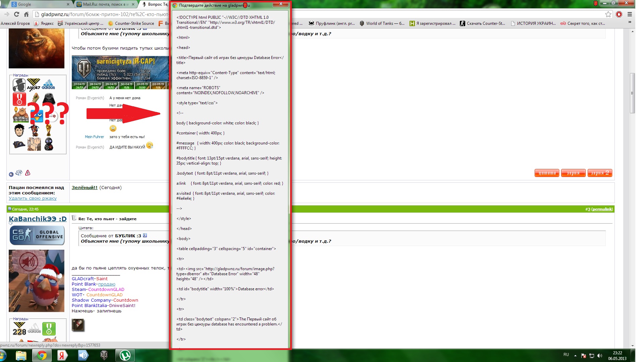Open the #3 permalink link
This screenshot has width=644, height=362.
tap(602, 209)
